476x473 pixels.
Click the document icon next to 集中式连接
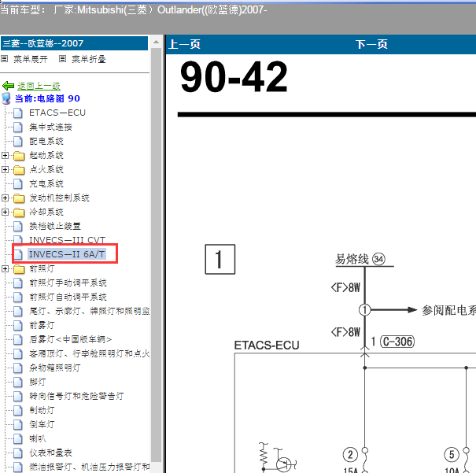click(18, 127)
